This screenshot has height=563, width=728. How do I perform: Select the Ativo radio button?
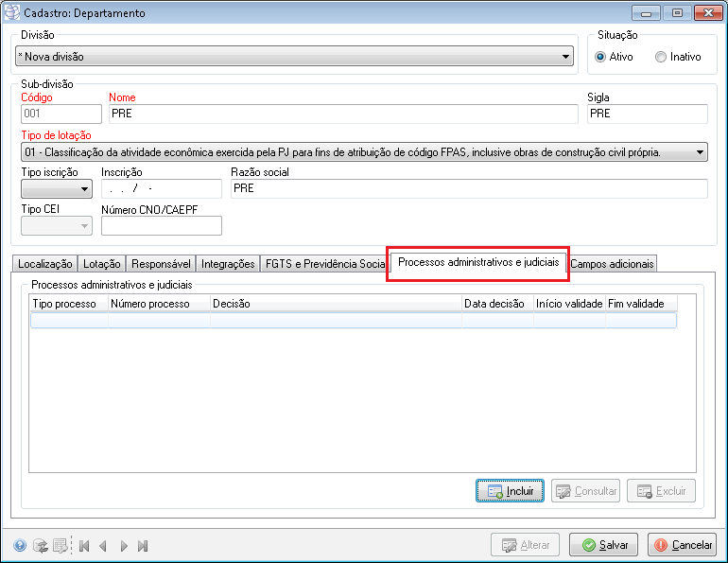tap(600, 57)
